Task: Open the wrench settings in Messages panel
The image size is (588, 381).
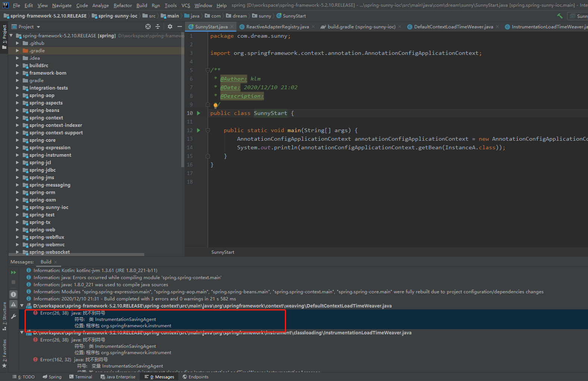Action: point(13,316)
